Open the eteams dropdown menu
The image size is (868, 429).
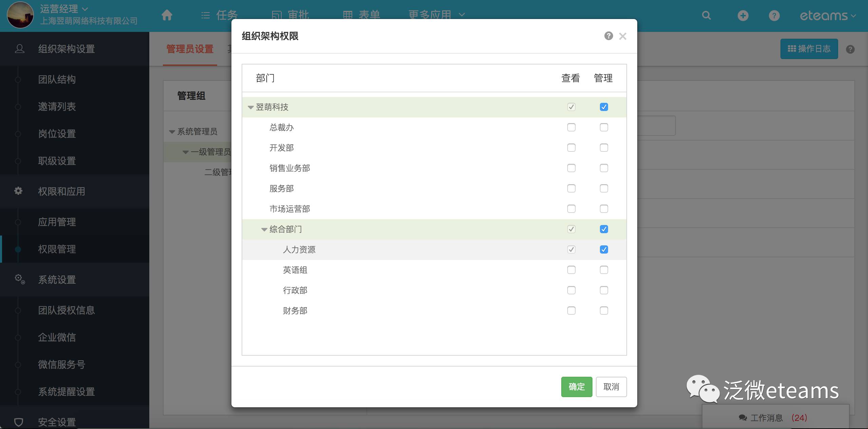[827, 16]
